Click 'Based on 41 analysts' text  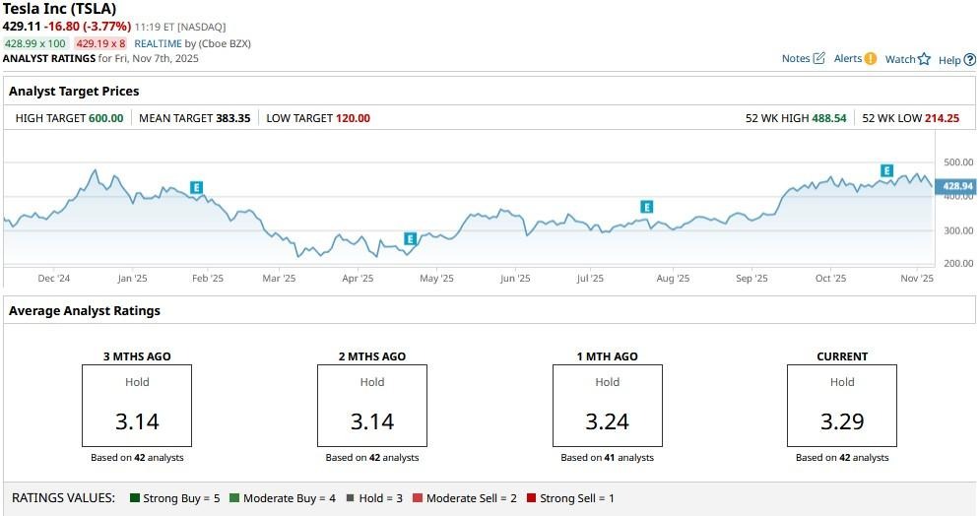pyautogui.click(x=608, y=458)
